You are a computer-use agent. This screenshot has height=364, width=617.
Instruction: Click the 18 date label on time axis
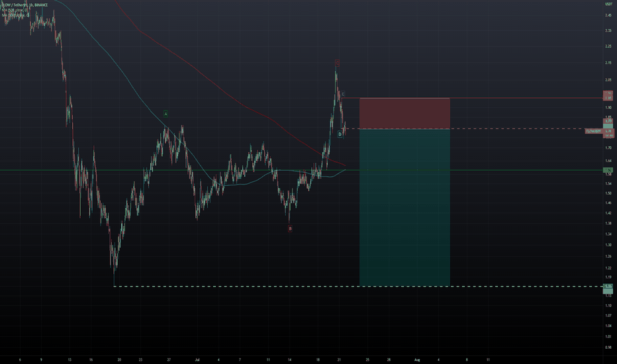coord(318,359)
